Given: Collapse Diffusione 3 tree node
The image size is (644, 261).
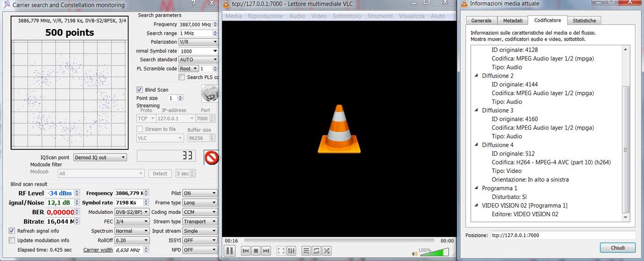Looking at the screenshot, I should pos(477,110).
